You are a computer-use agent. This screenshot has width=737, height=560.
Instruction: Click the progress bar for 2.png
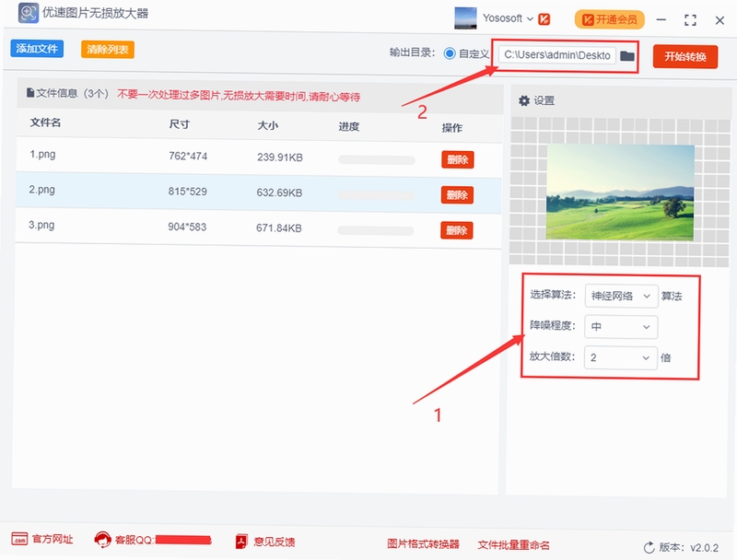click(x=377, y=195)
